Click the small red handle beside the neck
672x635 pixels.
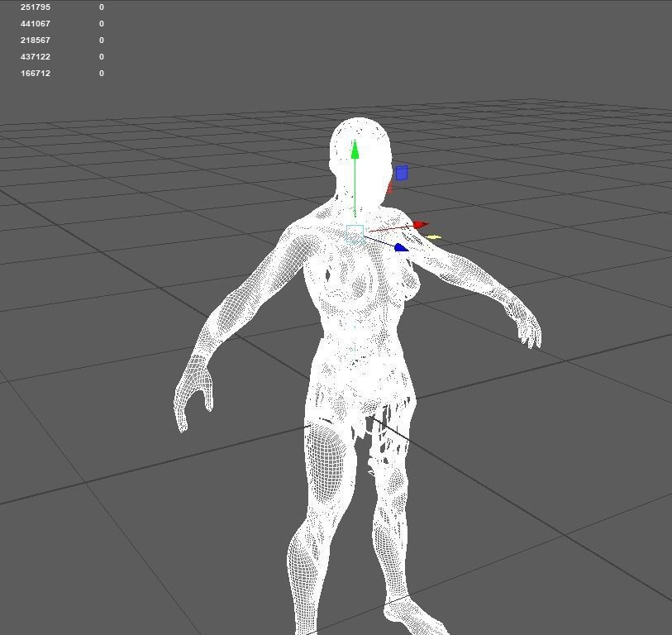(389, 188)
